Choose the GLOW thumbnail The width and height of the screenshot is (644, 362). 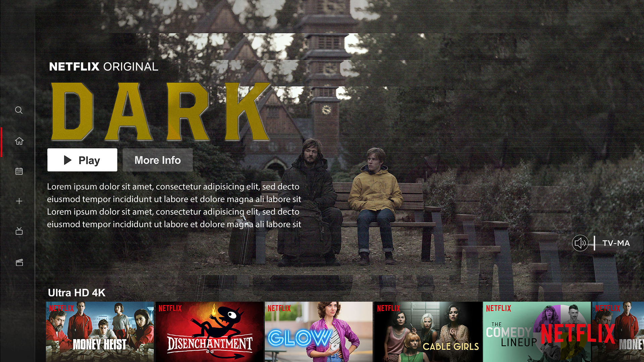click(318, 331)
